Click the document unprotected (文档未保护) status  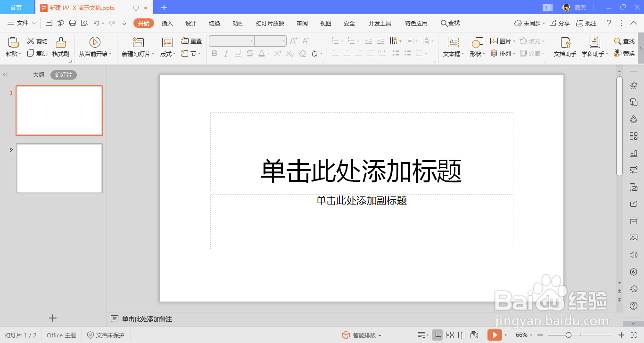pyautogui.click(x=106, y=335)
